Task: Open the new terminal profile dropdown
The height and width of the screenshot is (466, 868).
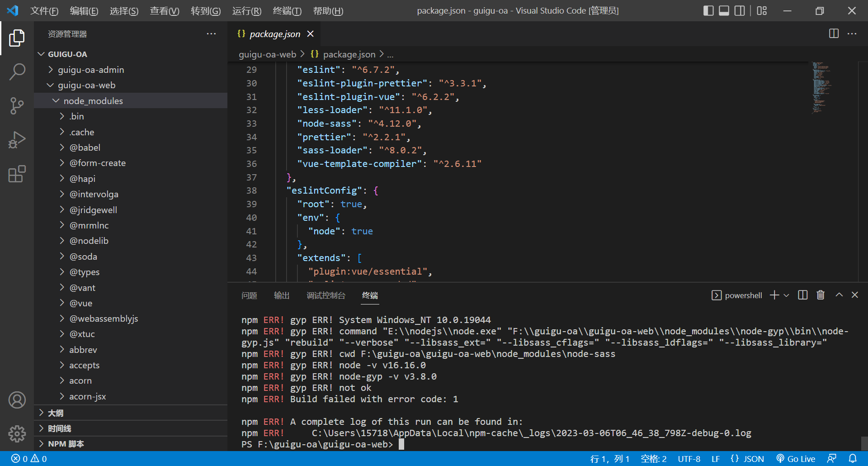Action: tap(787, 295)
